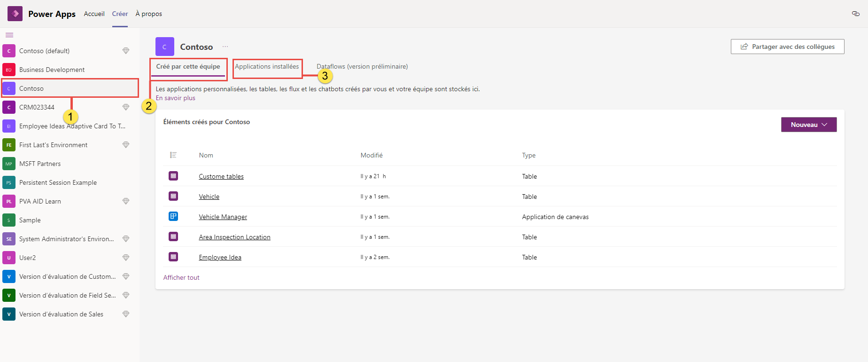Click the large Contoso team logo
868x362 pixels.
click(x=165, y=47)
